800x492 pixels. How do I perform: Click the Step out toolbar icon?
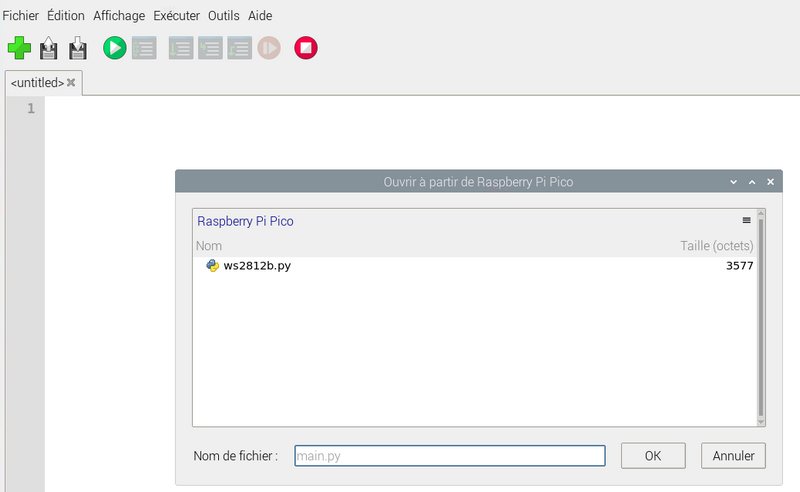pyautogui.click(x=239, y=48)
